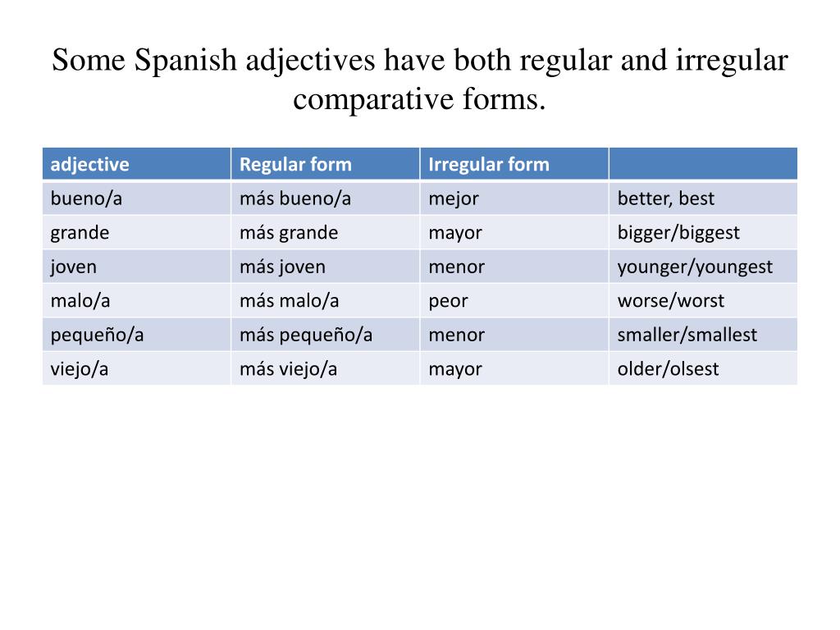Select the 'adjective' column header
840x630 pixels.
[x=137, y=164]
